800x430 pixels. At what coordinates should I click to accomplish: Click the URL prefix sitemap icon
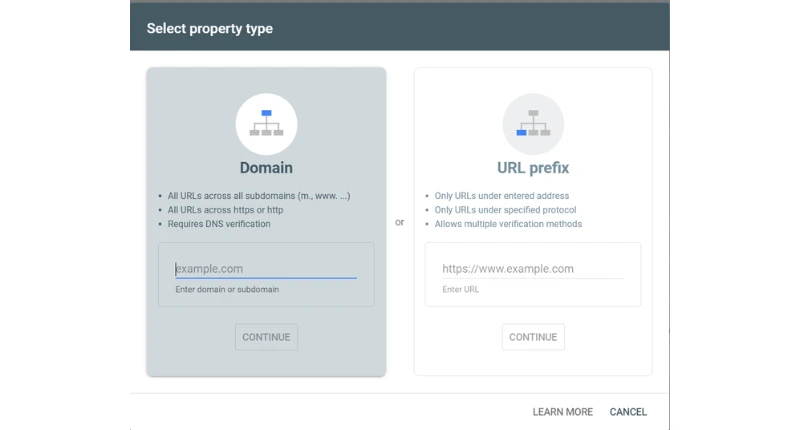coord(533,123)
